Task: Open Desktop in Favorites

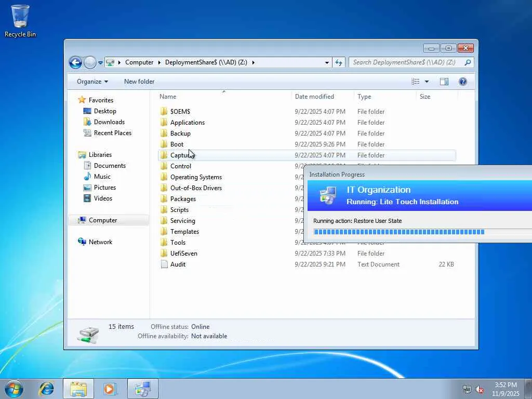Action: (x=105, y=111)
